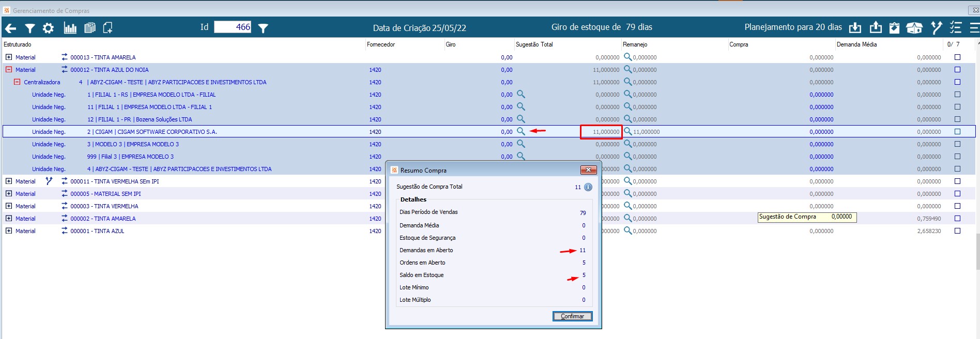Click Giro magnifier on MODELO 3 row
This screenshot has width=980, height=339.
click(x=521, y=144)
